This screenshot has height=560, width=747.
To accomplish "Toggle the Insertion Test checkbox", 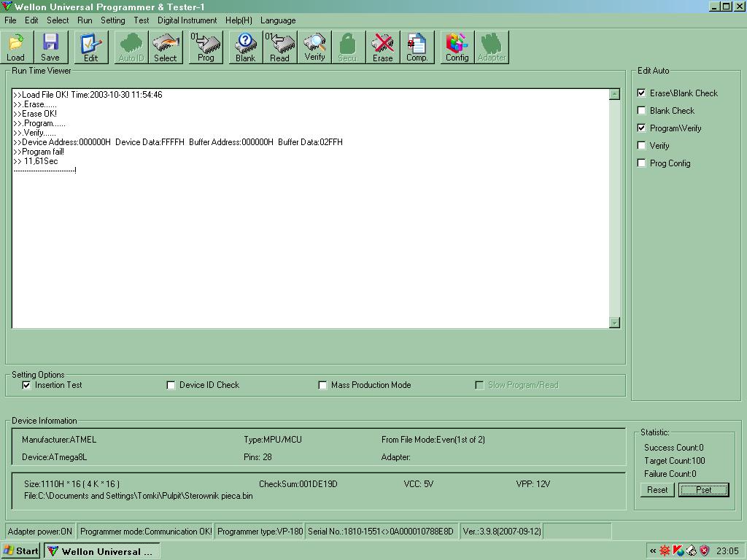I will tap(27, 385).
